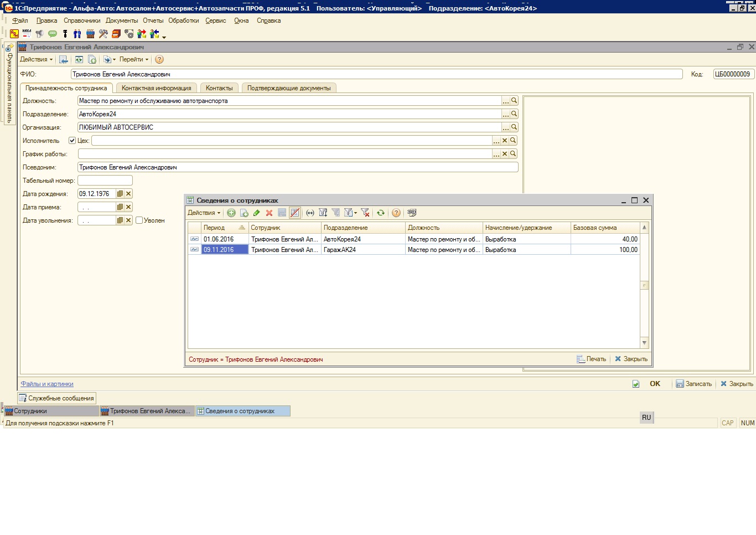
Task: Click the person with red arrow icon
Action: (x=142, y=34)
